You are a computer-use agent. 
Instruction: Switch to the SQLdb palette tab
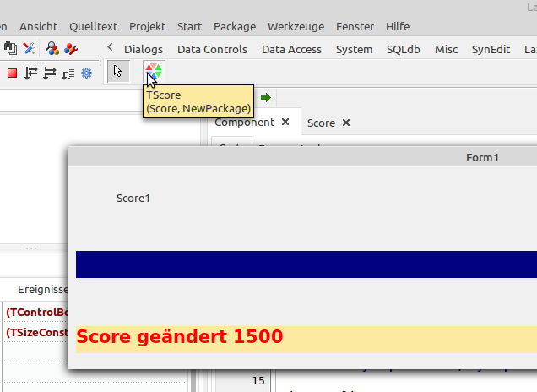click(x=404, y=49)
